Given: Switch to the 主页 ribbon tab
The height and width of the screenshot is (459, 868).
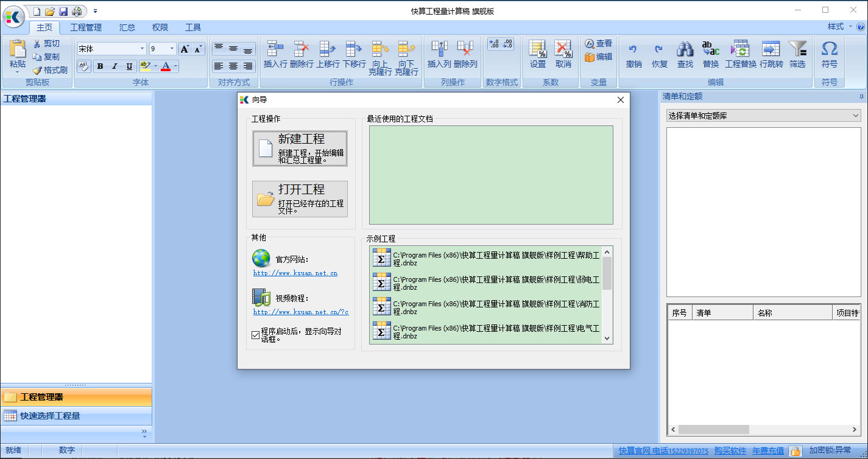Looking at the screenshot, I should (45, 27).
